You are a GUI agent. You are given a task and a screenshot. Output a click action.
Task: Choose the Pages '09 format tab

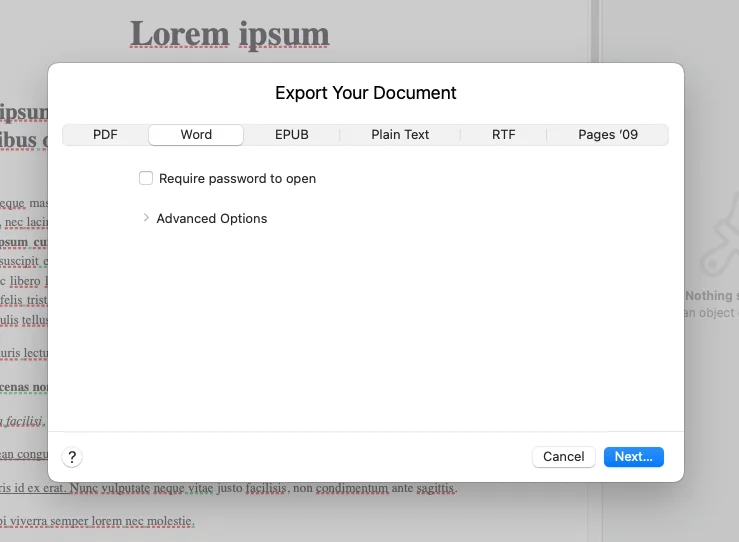608,135
